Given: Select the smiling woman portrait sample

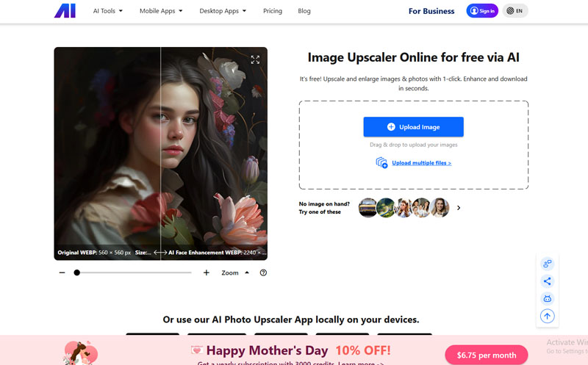Looking at the screenshot, I should coord(440,208).
